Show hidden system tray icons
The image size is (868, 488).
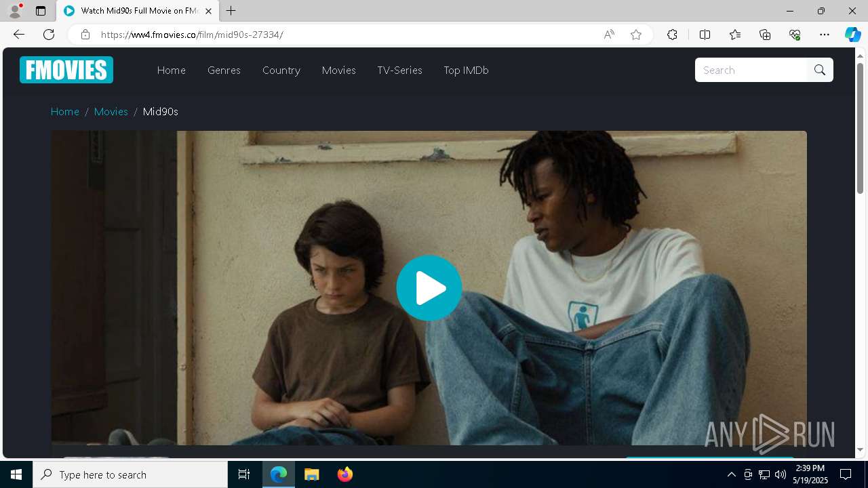(x=731, y=474)
